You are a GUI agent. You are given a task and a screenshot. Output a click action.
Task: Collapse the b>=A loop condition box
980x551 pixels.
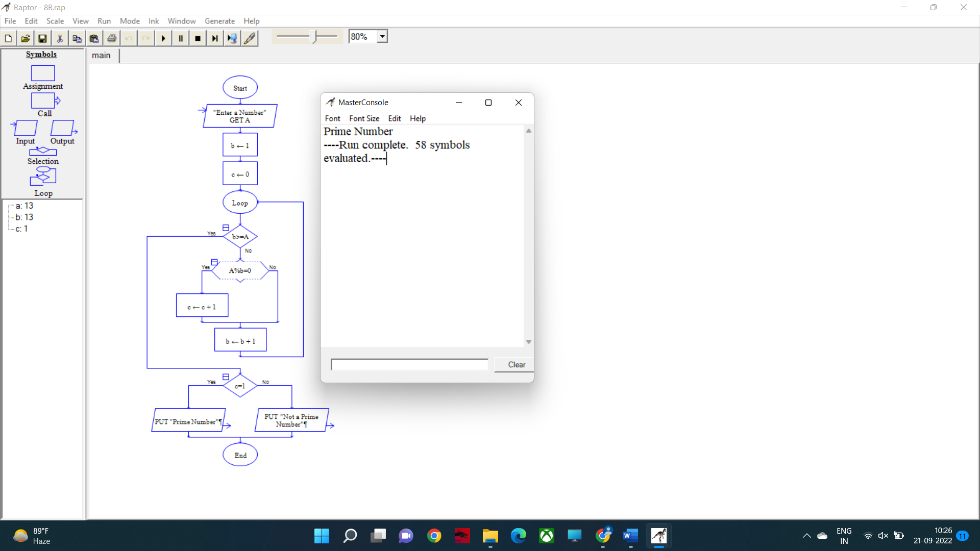(226, 228)
